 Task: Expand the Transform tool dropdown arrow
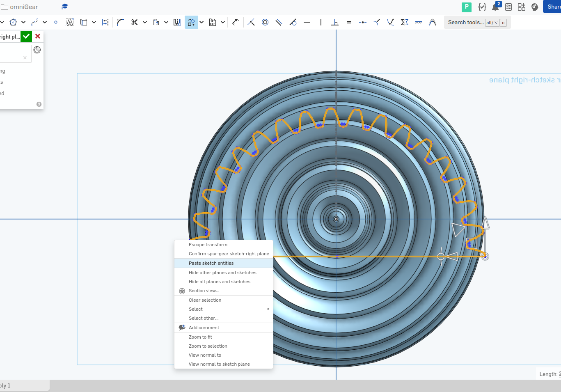(202, 22)
